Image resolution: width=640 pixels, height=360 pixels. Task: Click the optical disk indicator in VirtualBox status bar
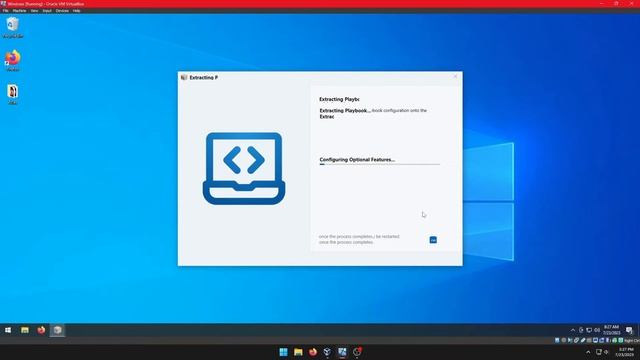point(564,340)
